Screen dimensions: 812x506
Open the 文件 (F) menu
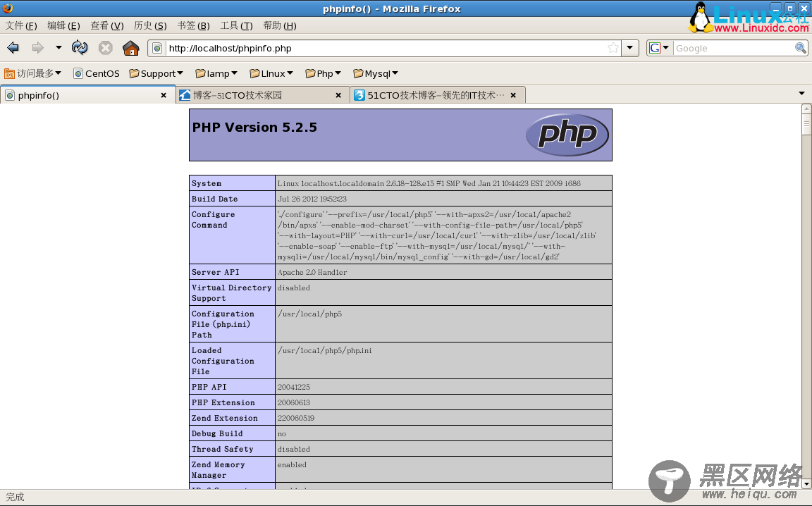coord(21,25)
